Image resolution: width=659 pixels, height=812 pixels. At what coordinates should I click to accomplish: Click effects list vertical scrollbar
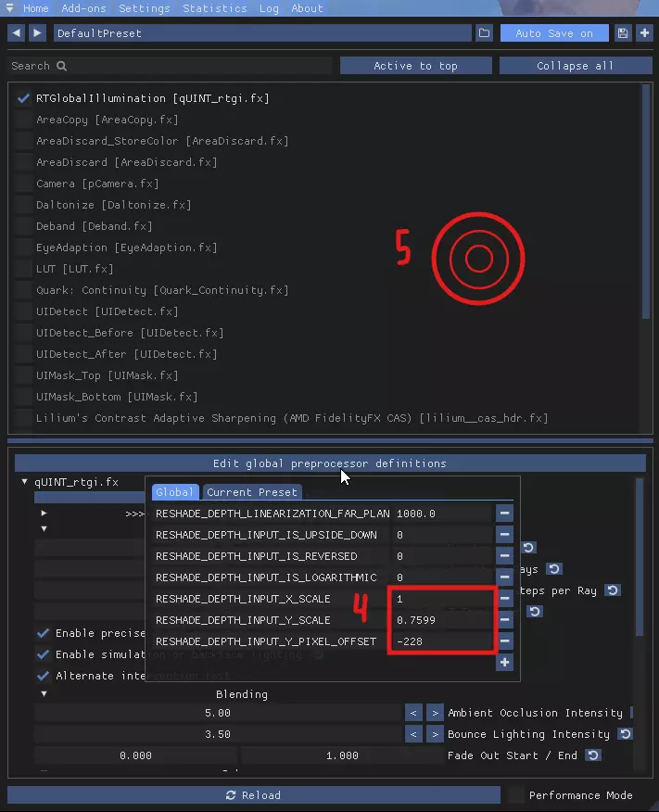pos(645,202)
